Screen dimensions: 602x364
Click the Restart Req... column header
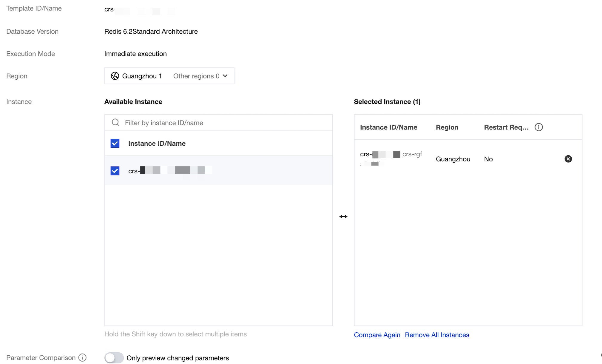click(x=506, y=127)
